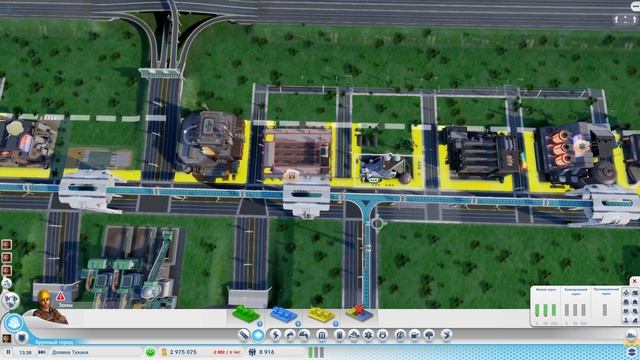Show info for the Commercial zone
The width and height of the screenshot is (640, 360).
[x=298, y=324]
